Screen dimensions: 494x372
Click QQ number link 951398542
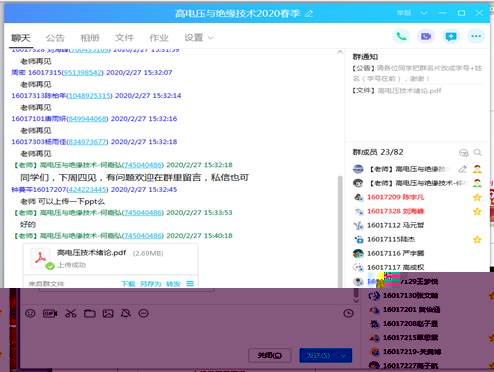click(82, 72)
